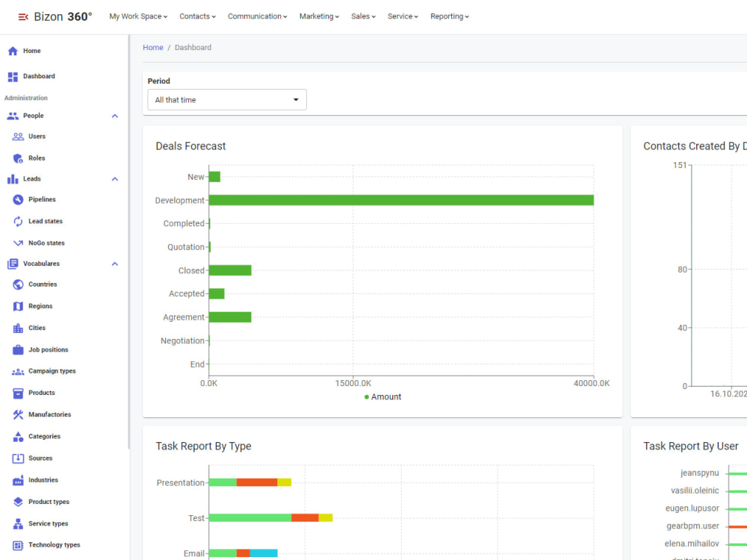Collapse the Vocabulares section chevron
Image resolution: width=747 pixels, height=560 pixels.
click(115, 264)
